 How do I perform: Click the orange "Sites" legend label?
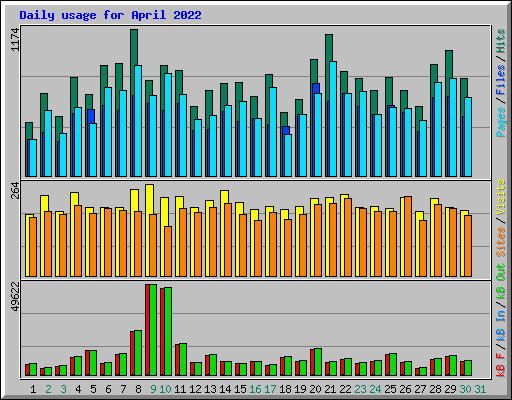click(501, 242)
